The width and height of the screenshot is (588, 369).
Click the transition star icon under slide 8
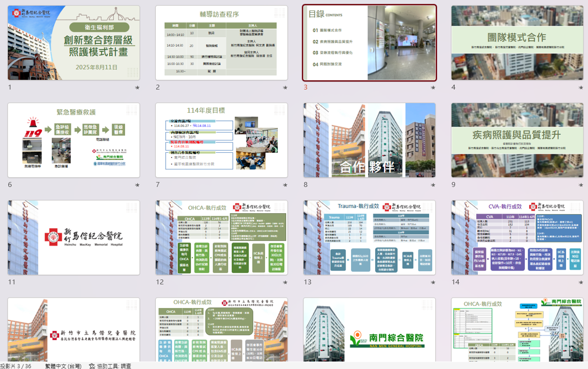pyautogui.click(x=433, y=185)
